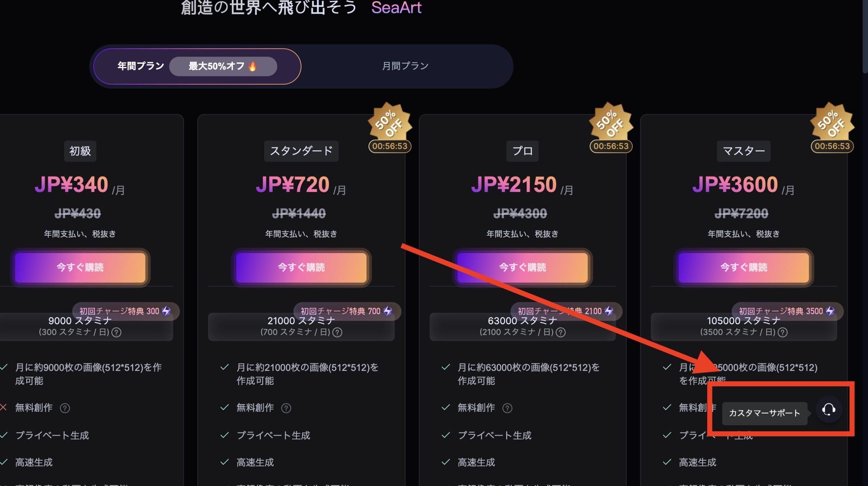Click help icon beside 2100 スタミナ / 日
This screenshot has width=868, height=486.
(561, 332)
